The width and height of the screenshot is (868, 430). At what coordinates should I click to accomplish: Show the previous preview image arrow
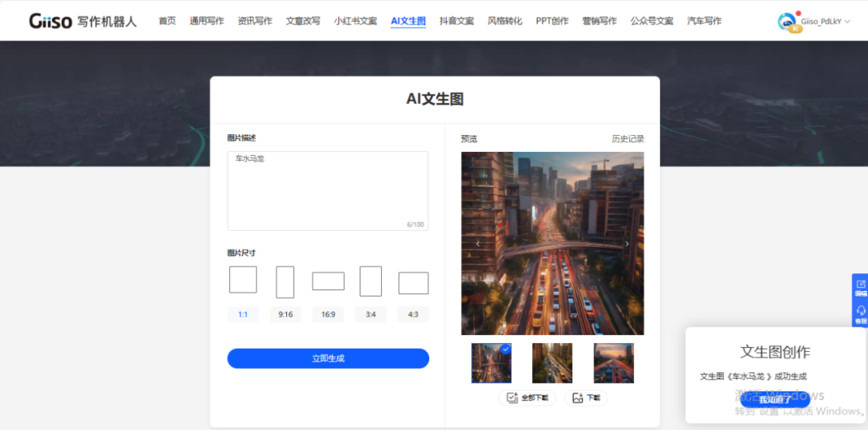click(477, 244)
